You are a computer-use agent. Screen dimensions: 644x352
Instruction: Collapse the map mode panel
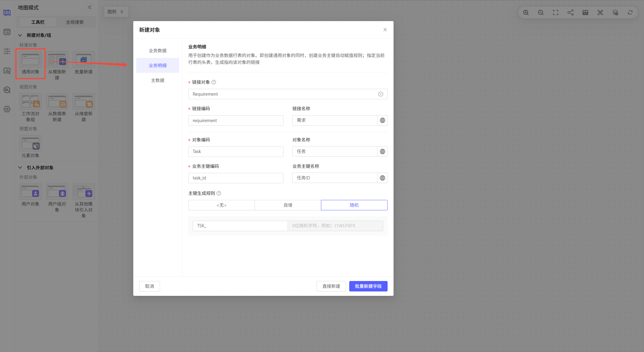pyautogui.click(x=90, y=7)
